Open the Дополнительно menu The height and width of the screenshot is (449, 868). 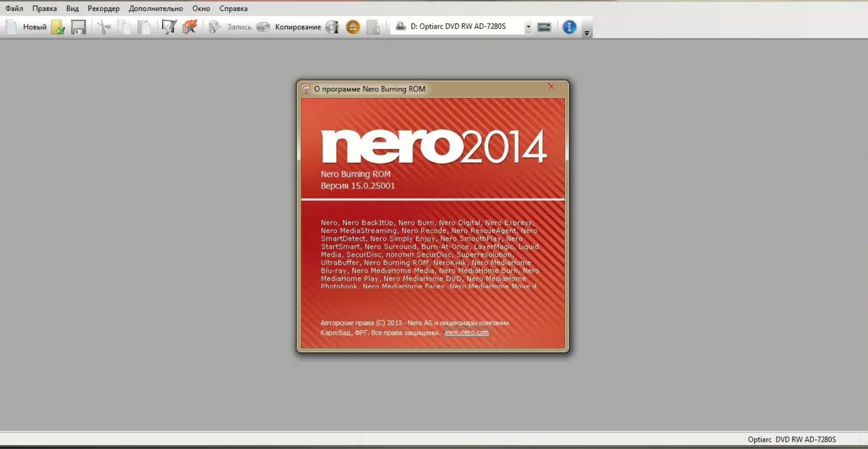point(156,8)
